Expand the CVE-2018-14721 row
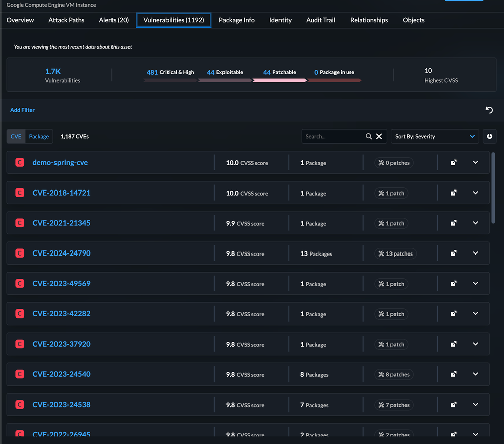Image resolution: width=504 pixels, height=444 pixels. click(475, 193)
